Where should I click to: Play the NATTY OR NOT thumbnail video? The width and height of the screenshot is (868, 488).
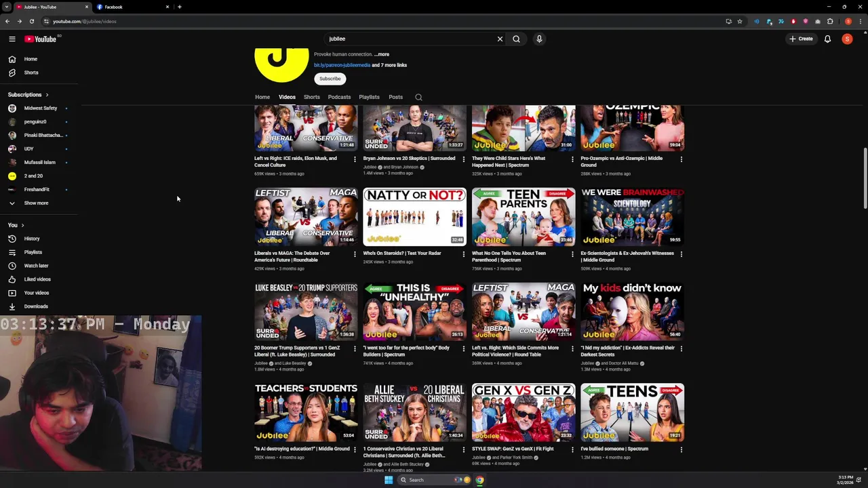(x=414, y=216)
